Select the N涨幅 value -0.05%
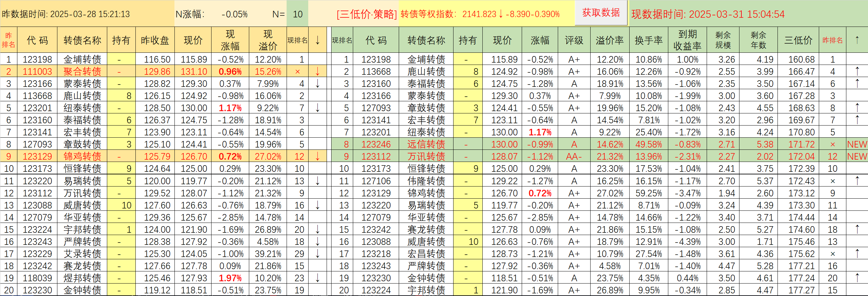 (234, 14)
